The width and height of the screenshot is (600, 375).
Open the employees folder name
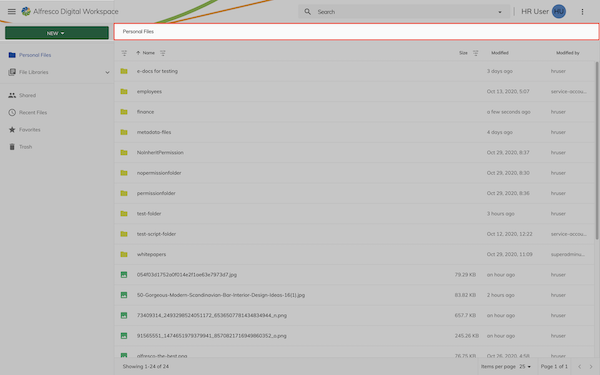click(x=149, y=91)
